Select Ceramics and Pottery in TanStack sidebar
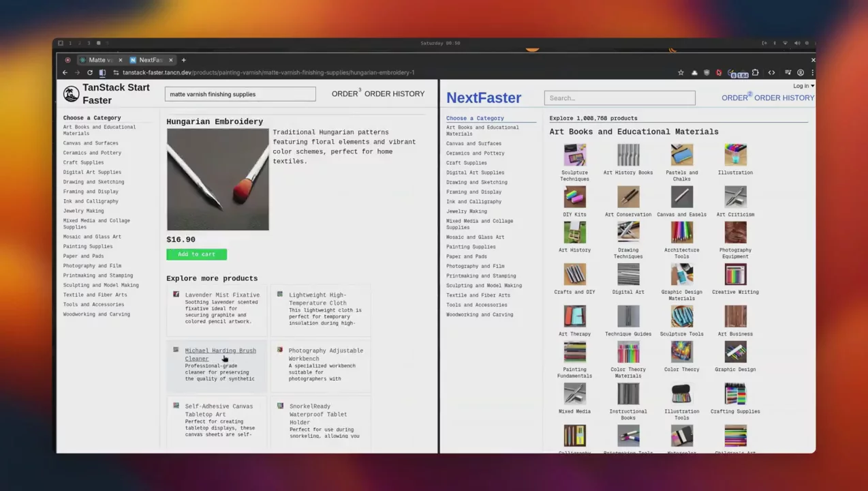This screenshot has width=868, height=491. (x=92, y=153)
